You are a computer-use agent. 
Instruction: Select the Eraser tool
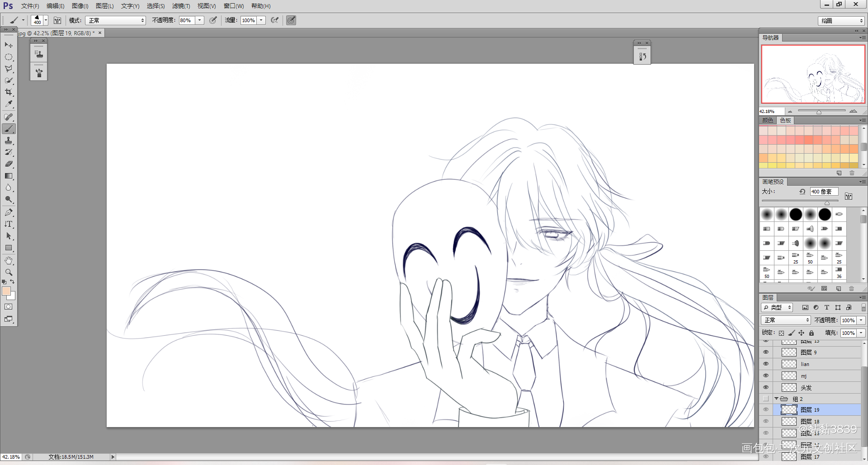pyautogui.click(x=9, y=164)
